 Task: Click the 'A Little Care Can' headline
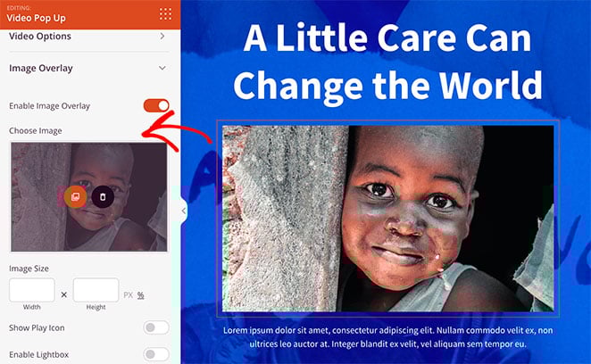(x=387, y=38)
